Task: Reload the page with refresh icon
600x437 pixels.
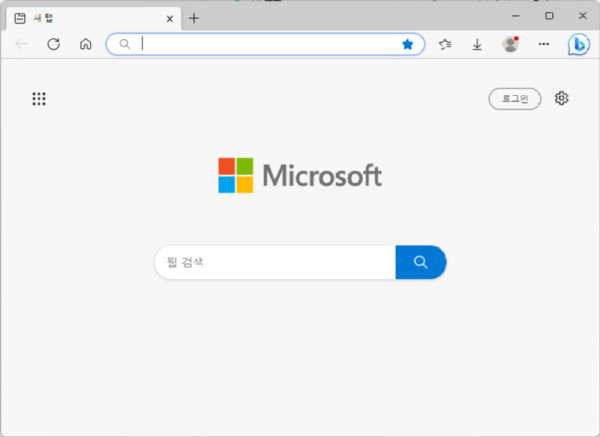Action: pos(54,44)
